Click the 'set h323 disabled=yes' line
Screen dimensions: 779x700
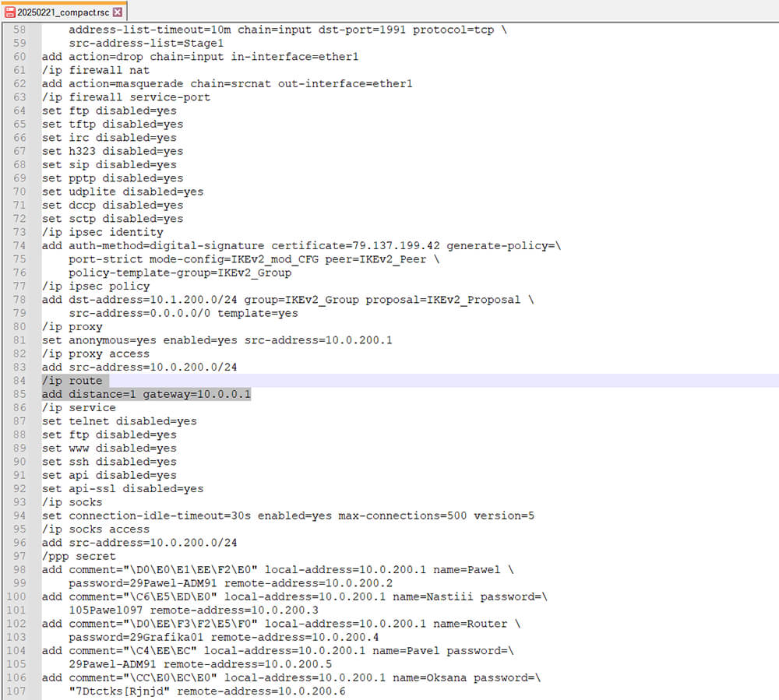pos(112,151)
